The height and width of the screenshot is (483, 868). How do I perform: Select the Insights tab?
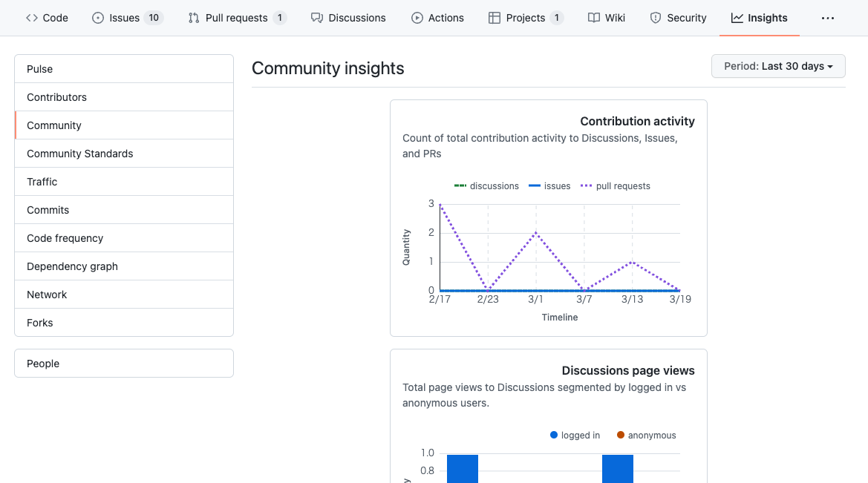click(759, 18)
